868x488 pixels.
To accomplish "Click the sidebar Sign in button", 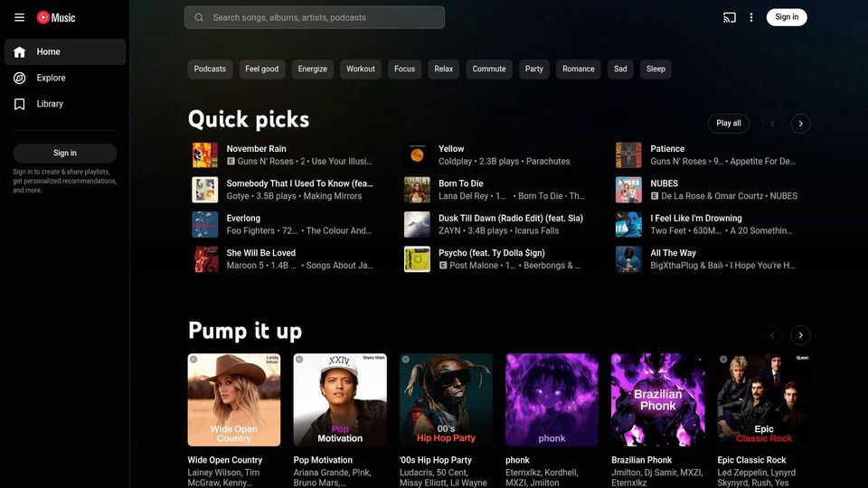I will coord(65,154).
